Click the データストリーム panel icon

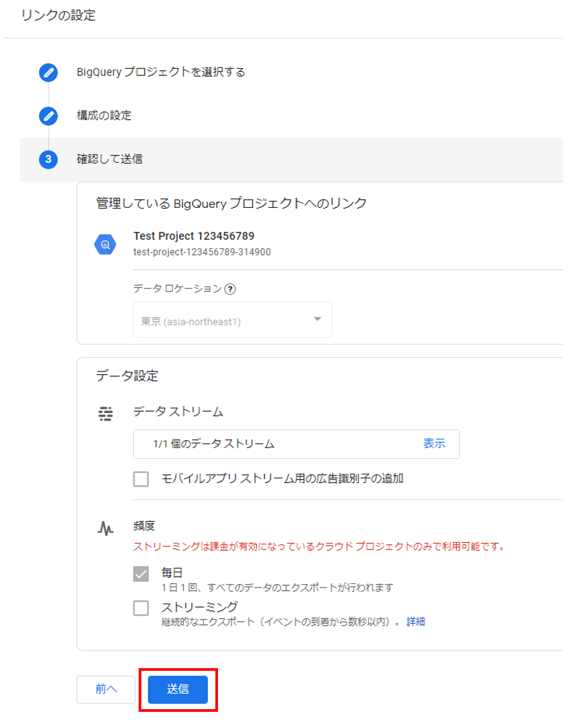click(106, 414)
